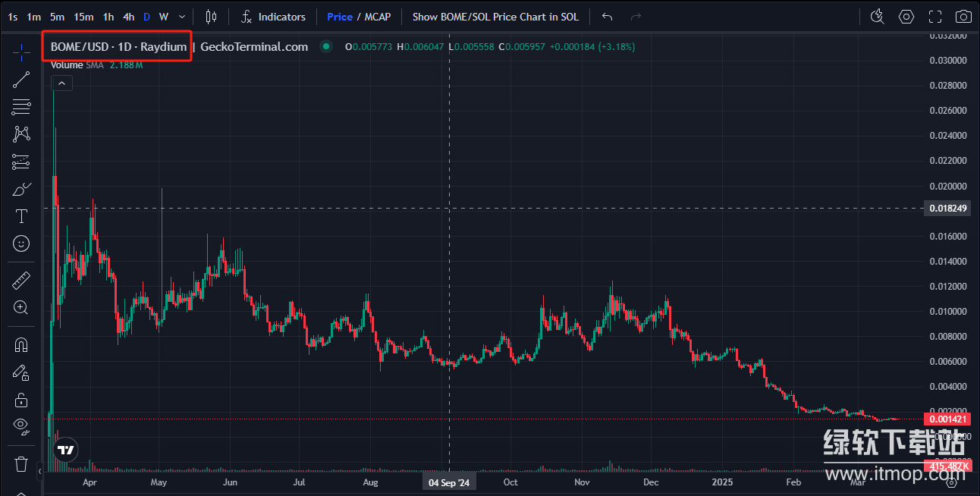
Task: Set timeframe to 1m
Action: click(x=34, y=17)
